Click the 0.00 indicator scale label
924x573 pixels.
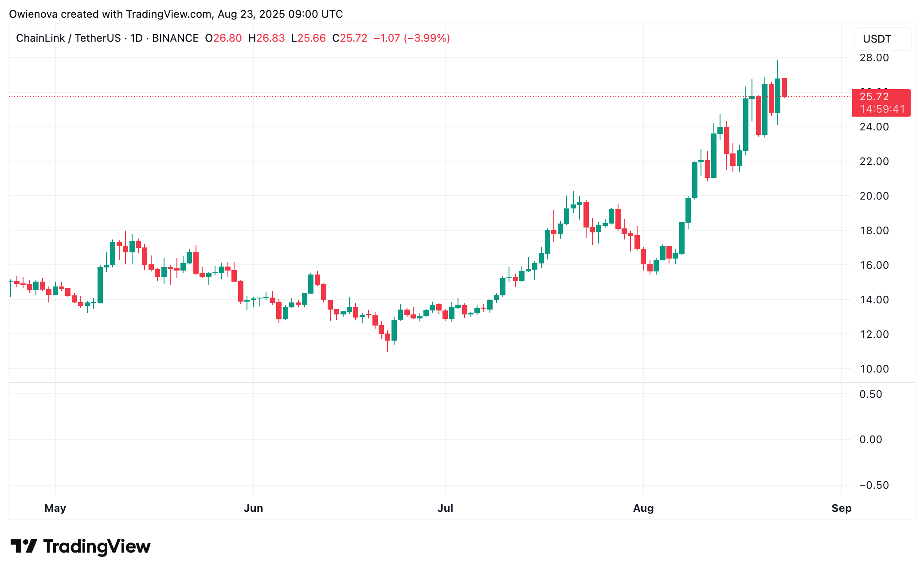[870, 440]
